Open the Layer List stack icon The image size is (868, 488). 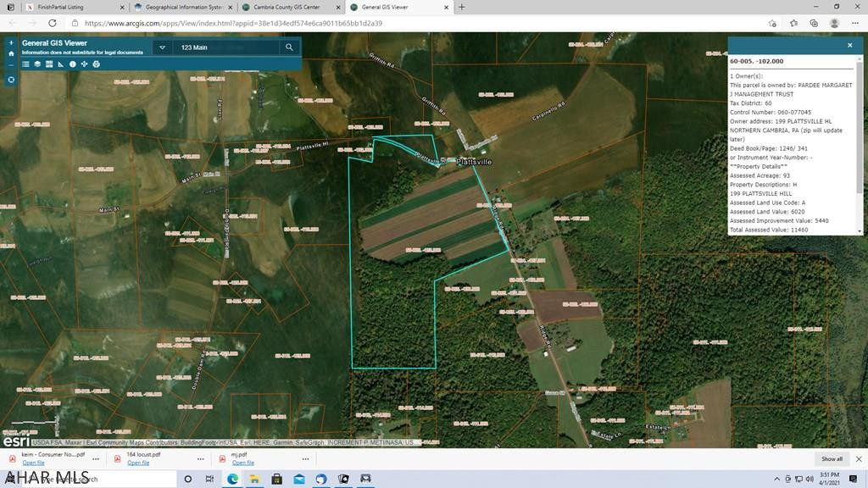[x=37, y=64]
